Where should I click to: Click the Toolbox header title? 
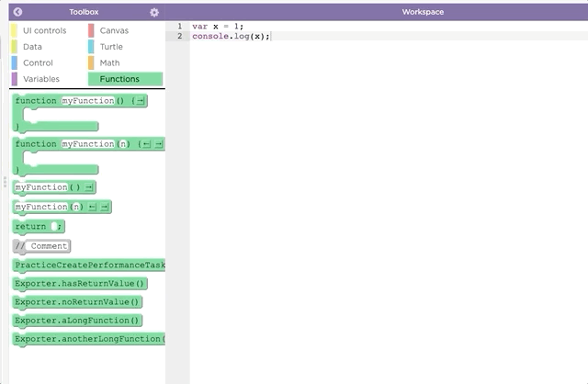(84, 12)
